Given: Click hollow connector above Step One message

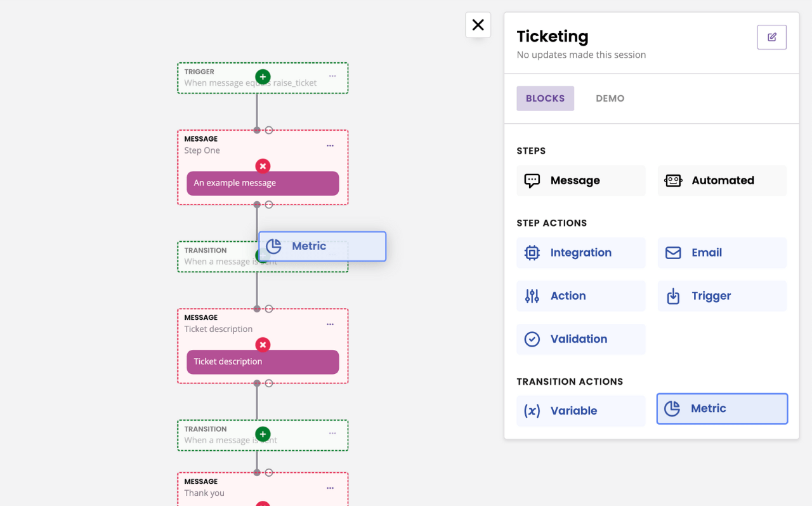Looking at the screenshot, I should 269,130.
